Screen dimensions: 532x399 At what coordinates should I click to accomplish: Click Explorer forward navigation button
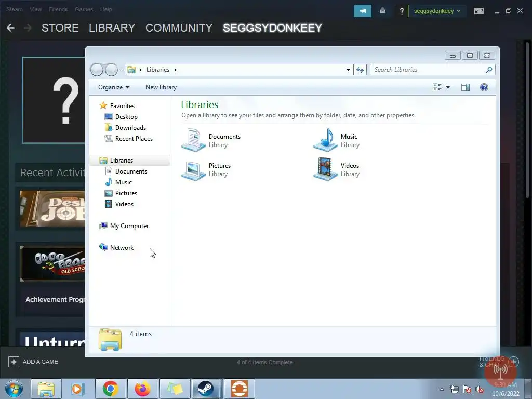click(x=111, y=70)
